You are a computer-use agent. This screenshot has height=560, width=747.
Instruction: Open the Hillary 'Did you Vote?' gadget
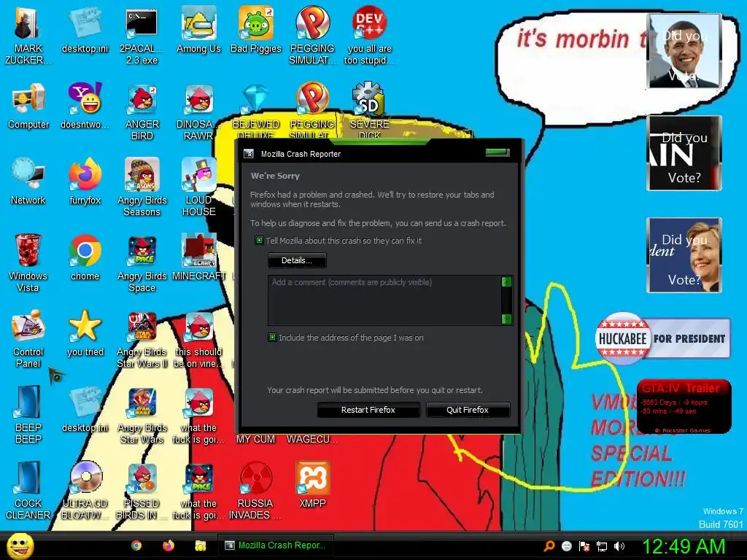[684, 254]
